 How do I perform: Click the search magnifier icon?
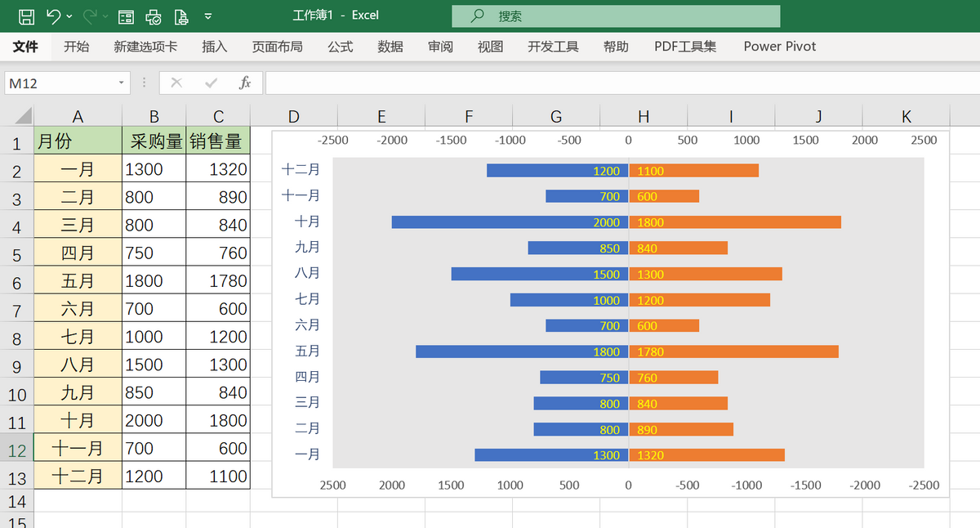pos(478,16)
